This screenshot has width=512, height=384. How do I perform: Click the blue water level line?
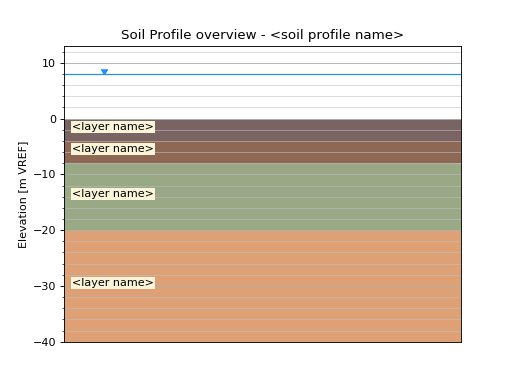(263, 74)
